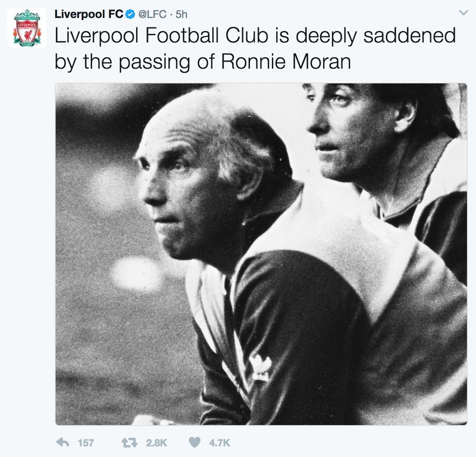Viewport: 476px width, 457px height.
Task: Click the word "saddened" in the tweet
Action: 409,36
